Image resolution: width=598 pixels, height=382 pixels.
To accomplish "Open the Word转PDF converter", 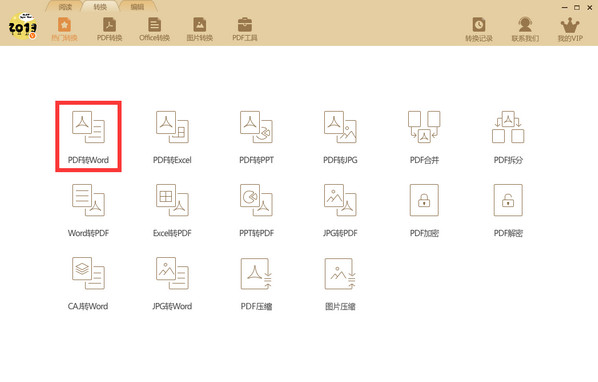I will point(88,210).
